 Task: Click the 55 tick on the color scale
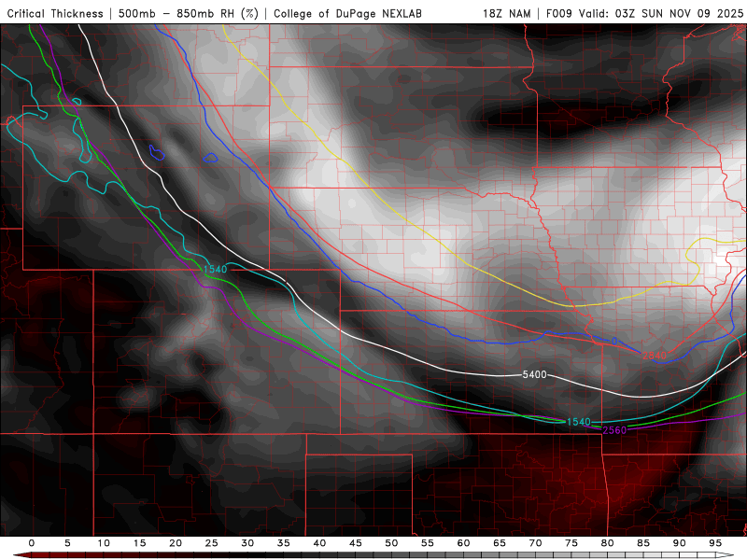428,543
